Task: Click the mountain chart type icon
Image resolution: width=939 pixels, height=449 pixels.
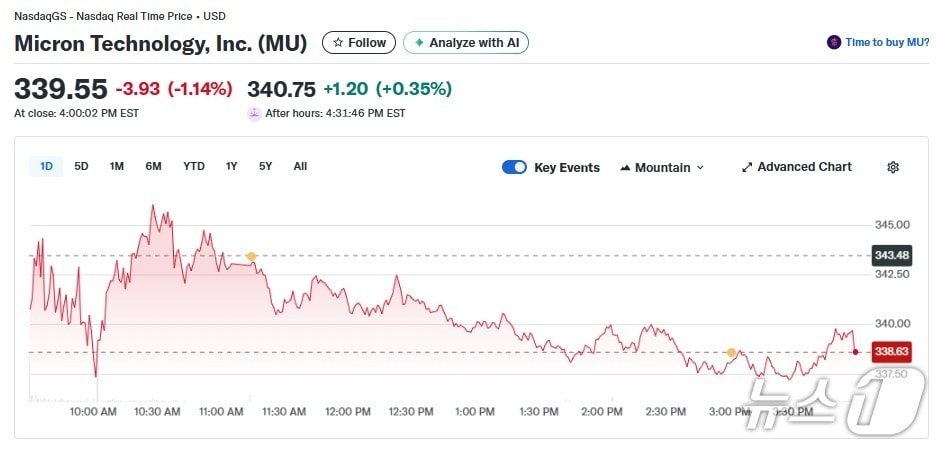Action: click(x=626, y=167)
